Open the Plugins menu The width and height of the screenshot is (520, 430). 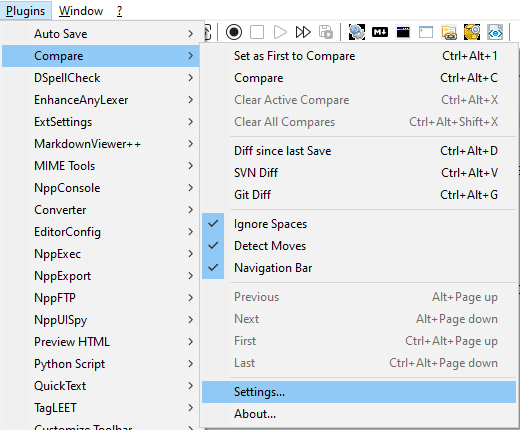(x=26, y=11)
